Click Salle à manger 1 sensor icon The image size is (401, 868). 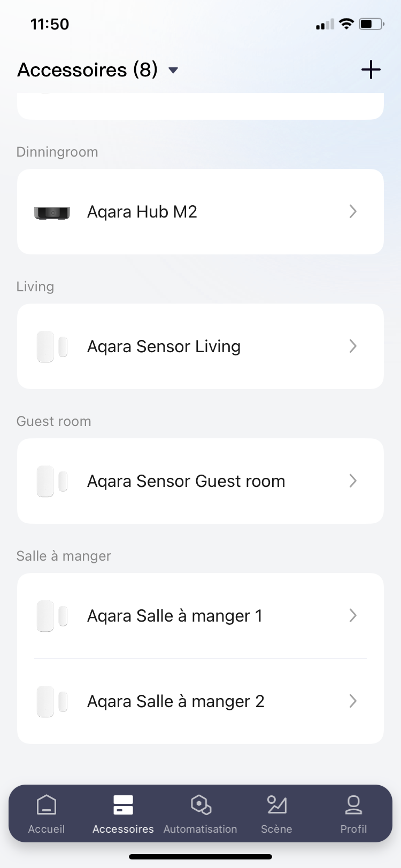(x=52, y=616)
